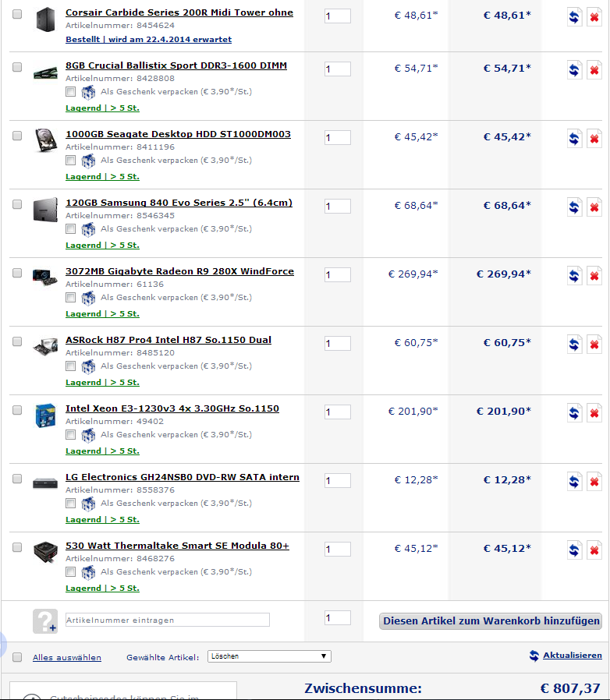Click refresh icon for Thermaltake PSU row
The image size is (610, 700).
click(x=574, y=550)
